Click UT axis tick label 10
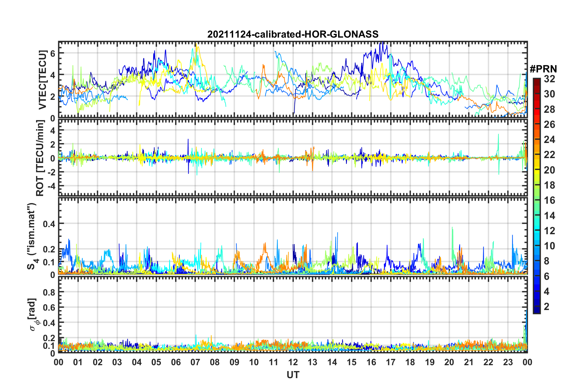This screenshot has width=586, height=392. pos(254,362)
